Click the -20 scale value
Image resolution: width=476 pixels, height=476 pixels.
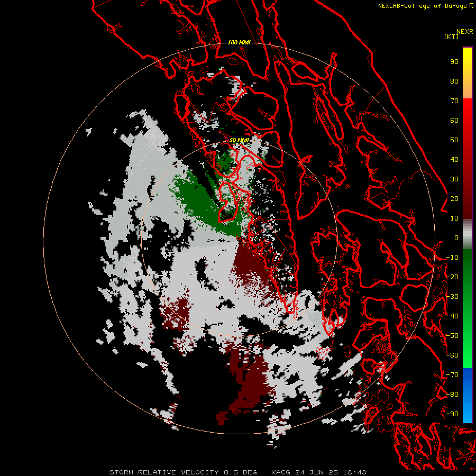click(452, 277)
